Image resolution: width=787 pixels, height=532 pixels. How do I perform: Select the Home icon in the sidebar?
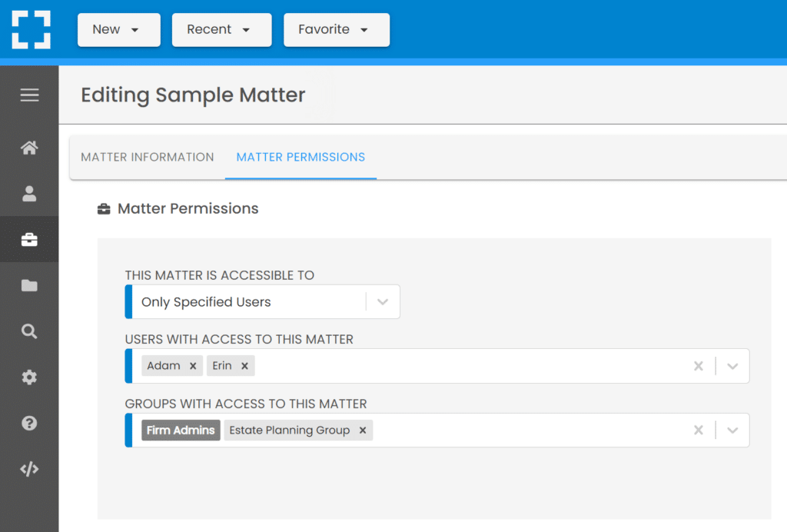tap(29, 147)
